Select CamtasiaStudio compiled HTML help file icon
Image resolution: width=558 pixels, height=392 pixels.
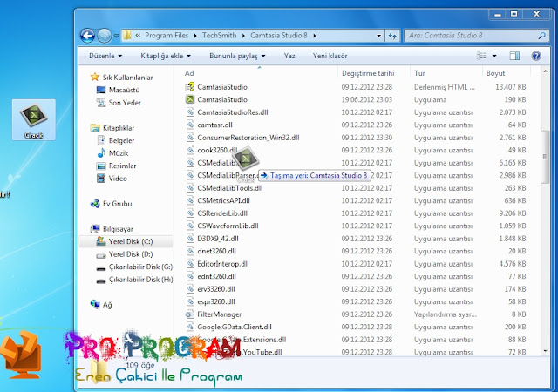coord(190,87)
